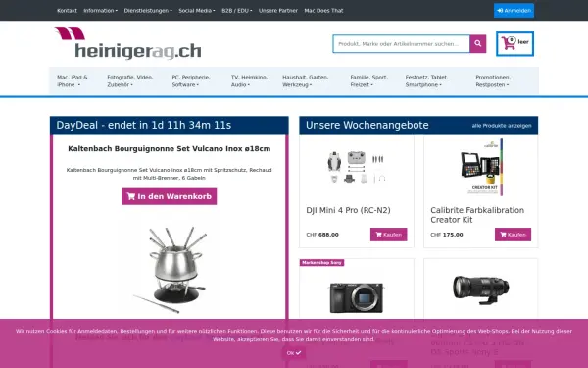Click the DayDeal countdown heading

click(144, 125)
